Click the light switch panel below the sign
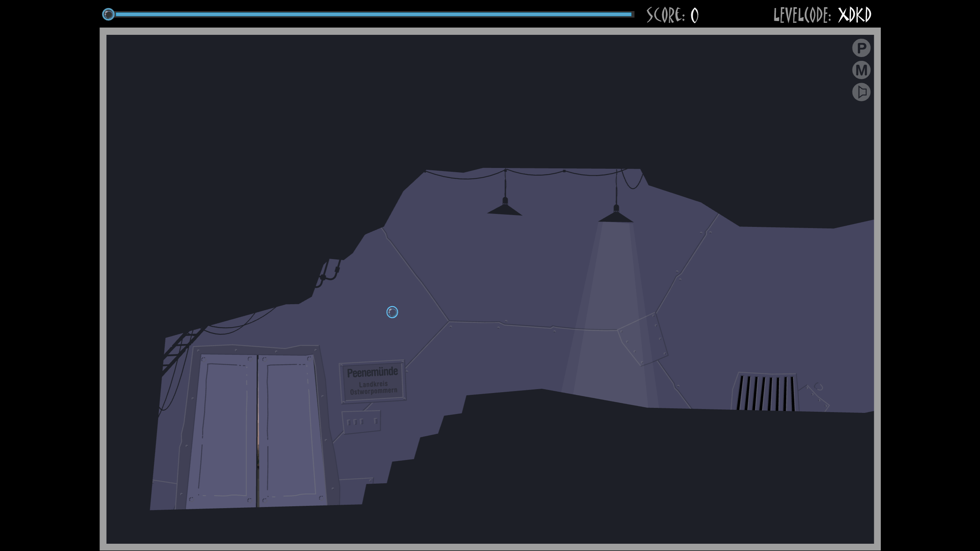 pos(361,422)
